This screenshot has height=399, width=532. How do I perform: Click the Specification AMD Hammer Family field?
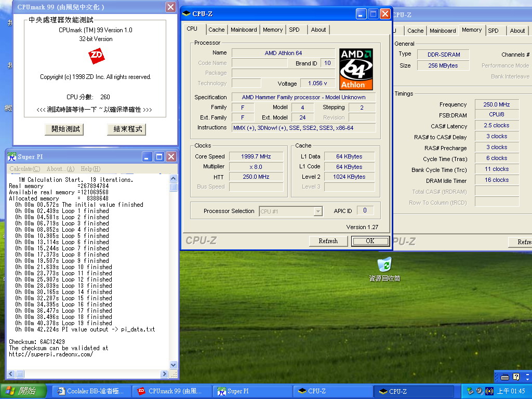coord(303,97)
